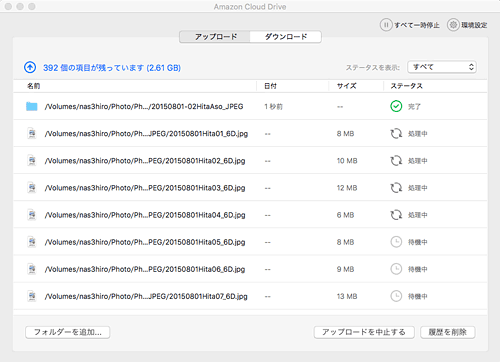Switch to the ダウンロード tab
The image size is (500, 362).
[286, 37]
